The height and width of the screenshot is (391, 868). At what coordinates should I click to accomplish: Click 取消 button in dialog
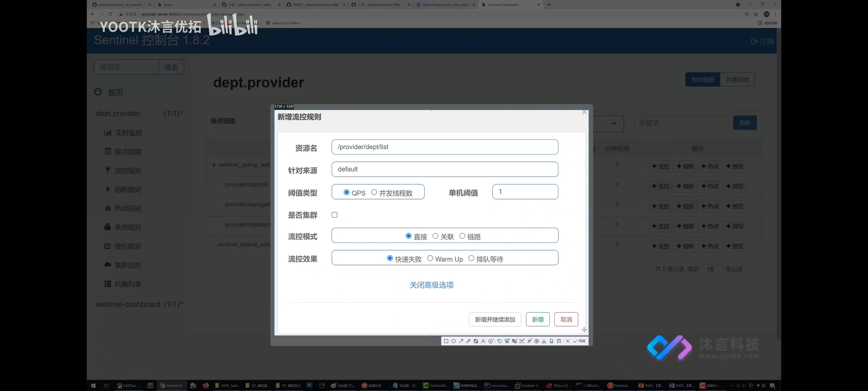pos(566,319)
